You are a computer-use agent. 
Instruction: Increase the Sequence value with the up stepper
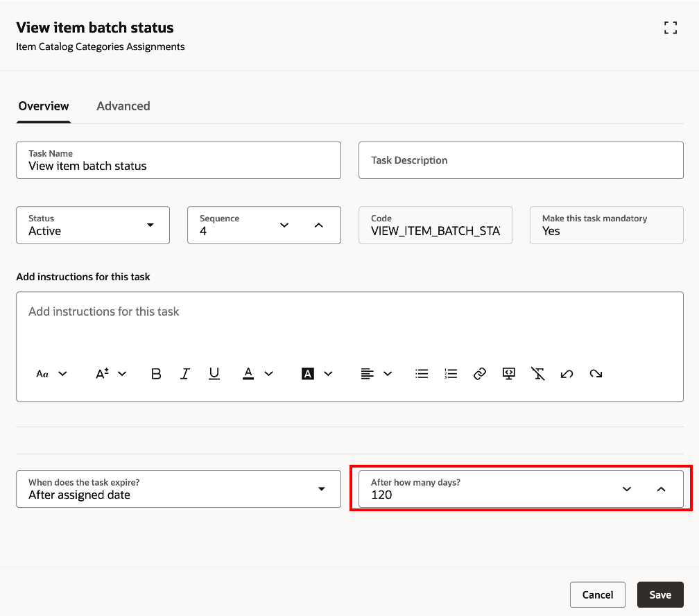tap(318, 225)
